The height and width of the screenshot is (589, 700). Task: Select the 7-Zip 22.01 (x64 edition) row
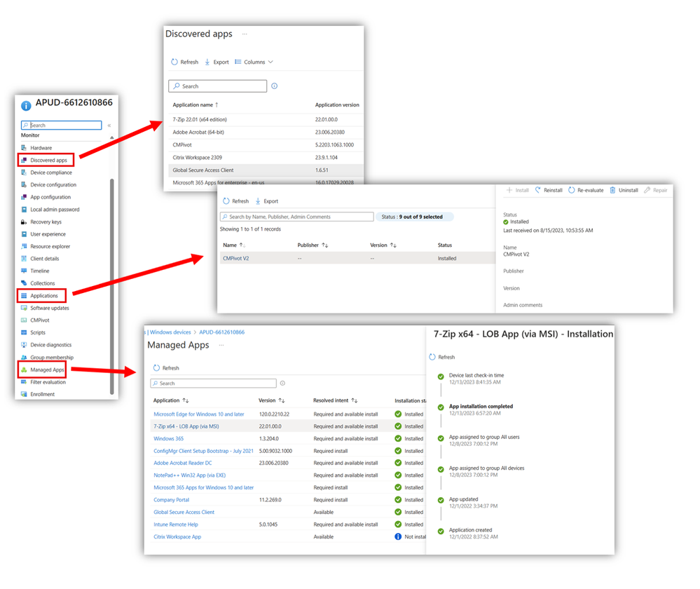coord(266,119)
